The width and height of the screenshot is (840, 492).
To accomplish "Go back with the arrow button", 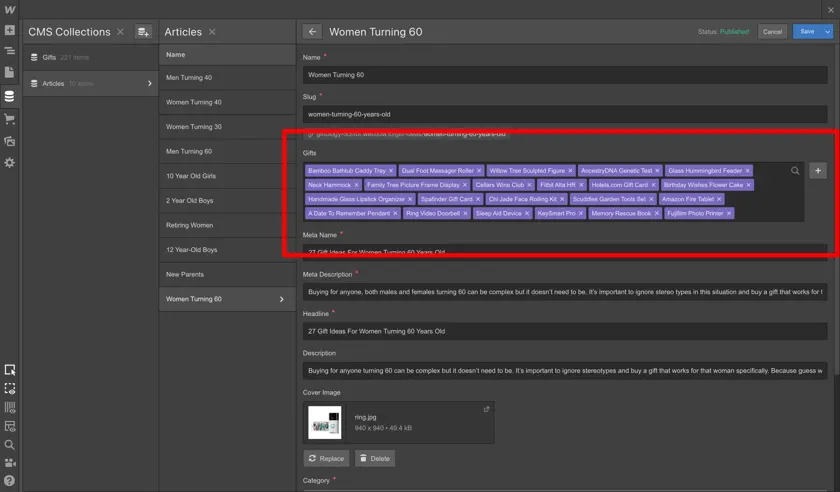I will (312, 32).
